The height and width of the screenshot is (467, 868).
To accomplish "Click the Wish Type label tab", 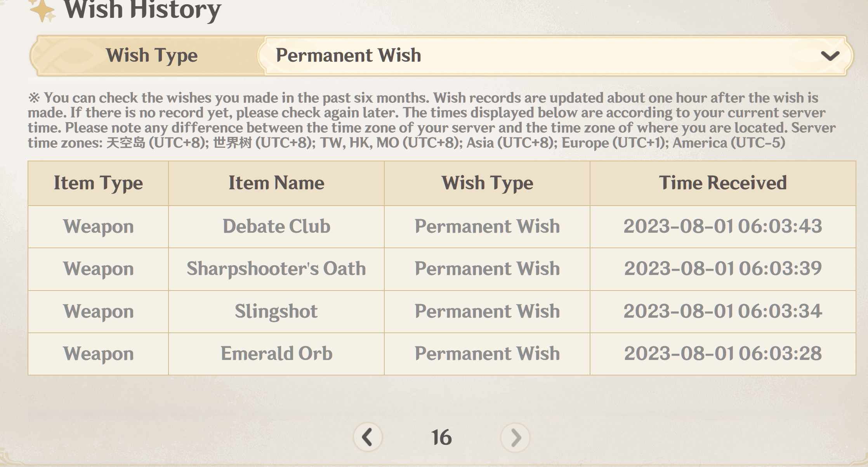I will 151,55.
